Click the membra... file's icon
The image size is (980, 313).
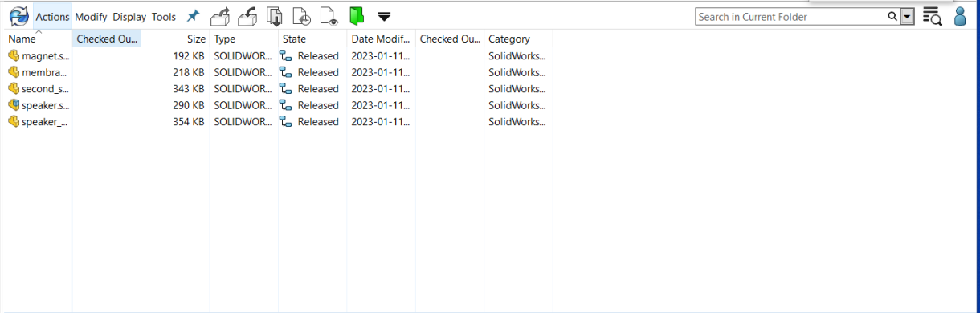pyautogui.click(x=14, y=72)
